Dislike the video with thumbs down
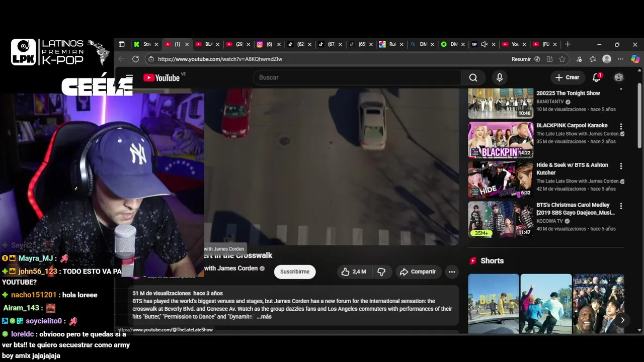The image size is (644, 362). point(381,271)
